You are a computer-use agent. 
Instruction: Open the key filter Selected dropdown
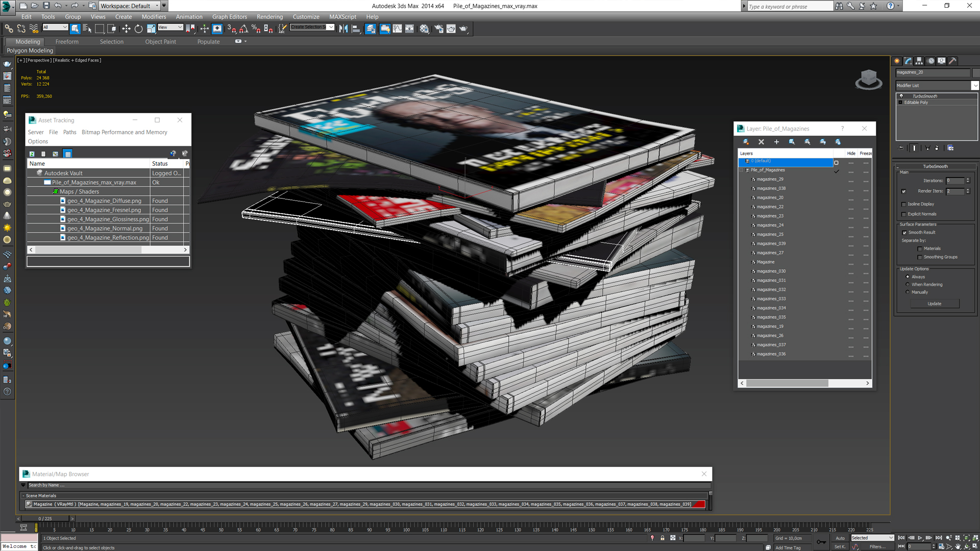click(x=872, y=538)
